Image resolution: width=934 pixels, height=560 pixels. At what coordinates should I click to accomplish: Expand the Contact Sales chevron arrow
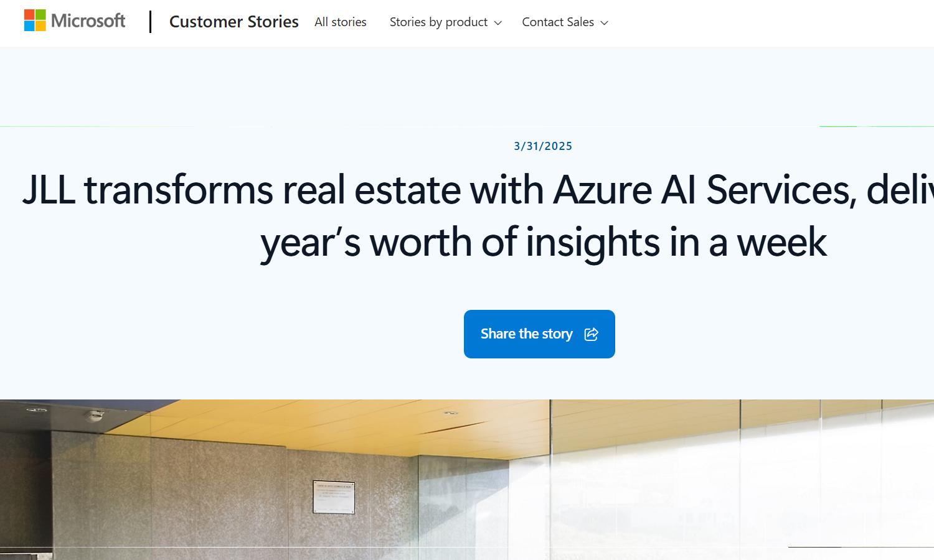pos(604,23)
